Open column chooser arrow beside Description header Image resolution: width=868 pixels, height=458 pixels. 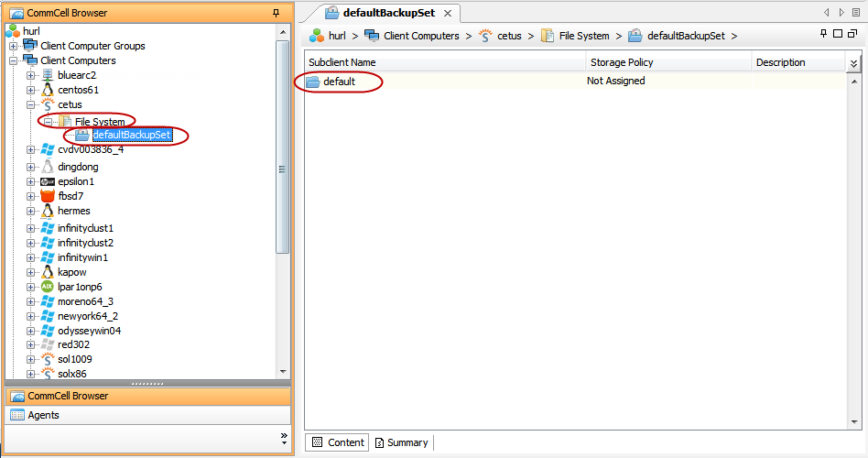point(853,63)
